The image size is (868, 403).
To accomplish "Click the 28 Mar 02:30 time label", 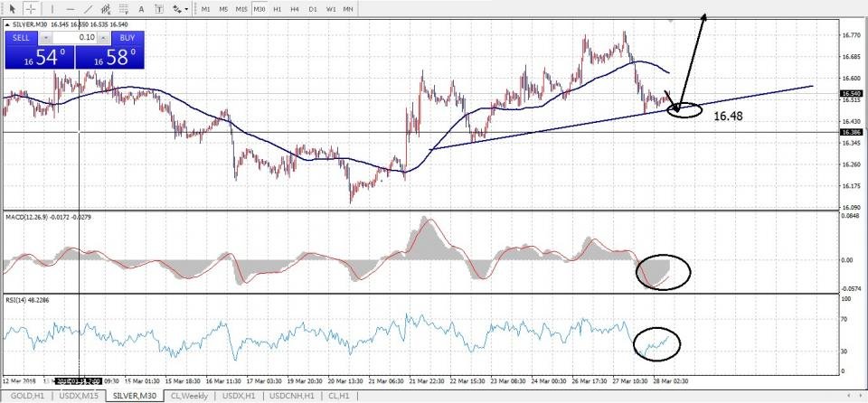I will pyautogui.click(x=673, y=381).
